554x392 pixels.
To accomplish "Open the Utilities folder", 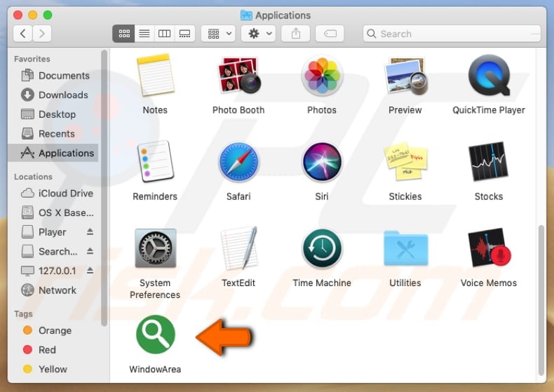I will tap(405, 248).
